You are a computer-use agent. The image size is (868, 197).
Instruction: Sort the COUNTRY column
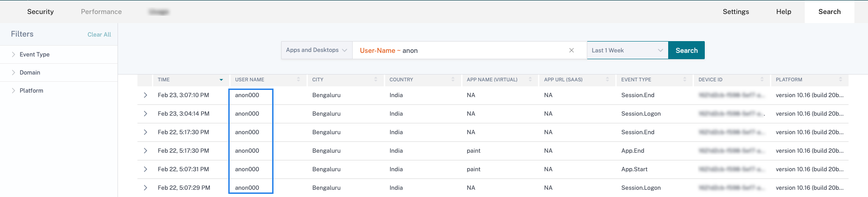[453, 80]
